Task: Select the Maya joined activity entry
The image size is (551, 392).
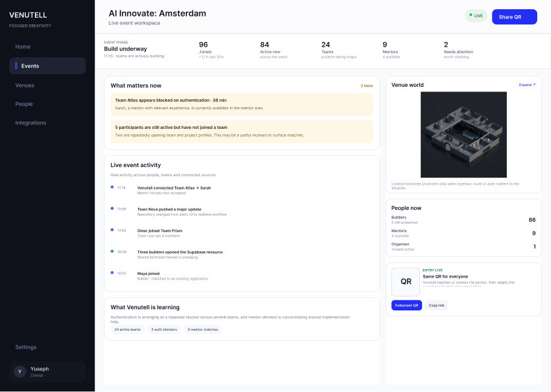Action: pyautogui.click(x=172, y=276)
